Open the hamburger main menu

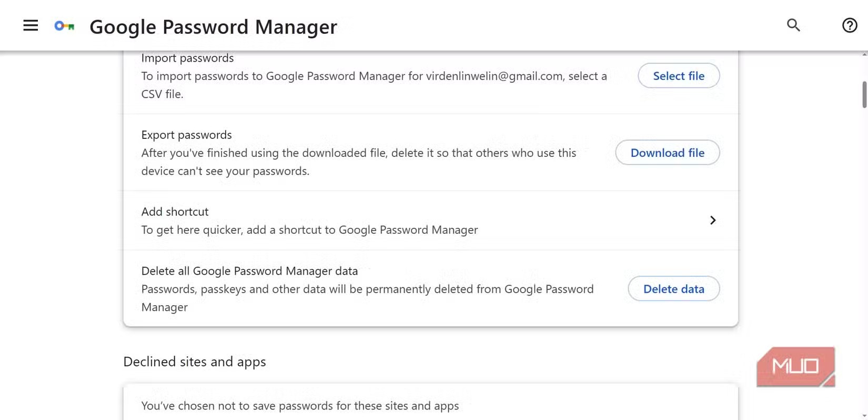pyautogui.click(x=31, y=25)
